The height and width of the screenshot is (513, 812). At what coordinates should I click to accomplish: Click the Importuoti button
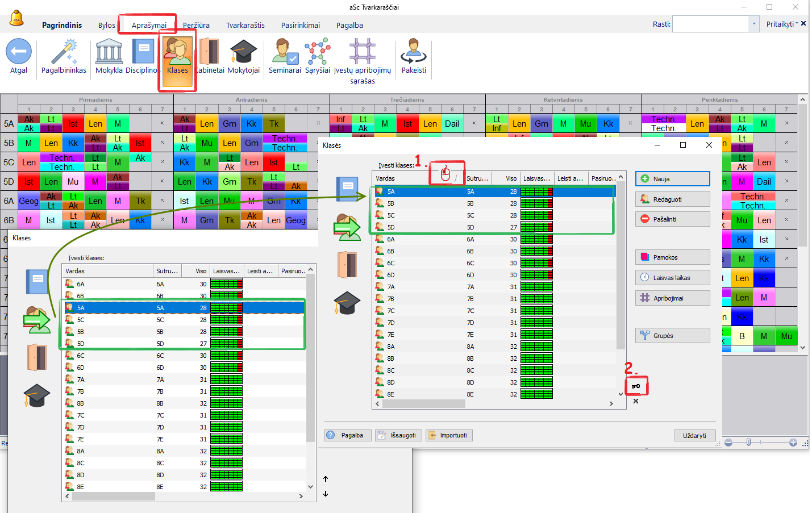point(449,435)
